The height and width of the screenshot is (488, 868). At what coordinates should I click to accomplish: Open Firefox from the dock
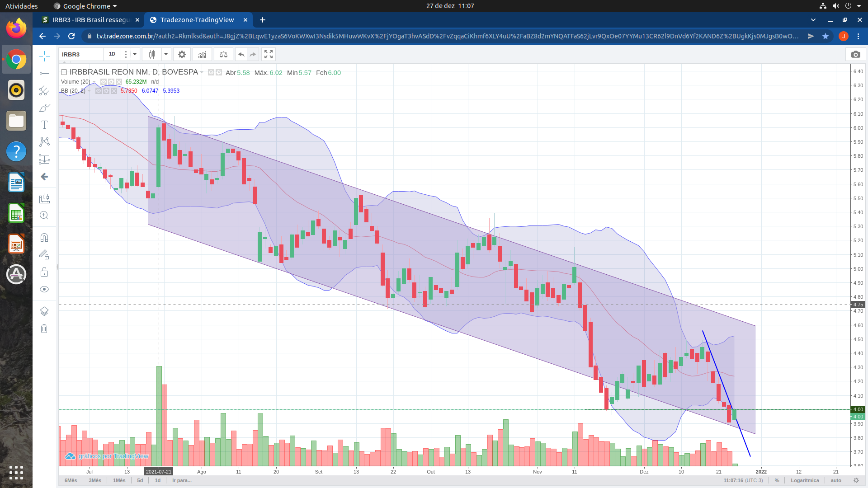click(x=16, y=28)
